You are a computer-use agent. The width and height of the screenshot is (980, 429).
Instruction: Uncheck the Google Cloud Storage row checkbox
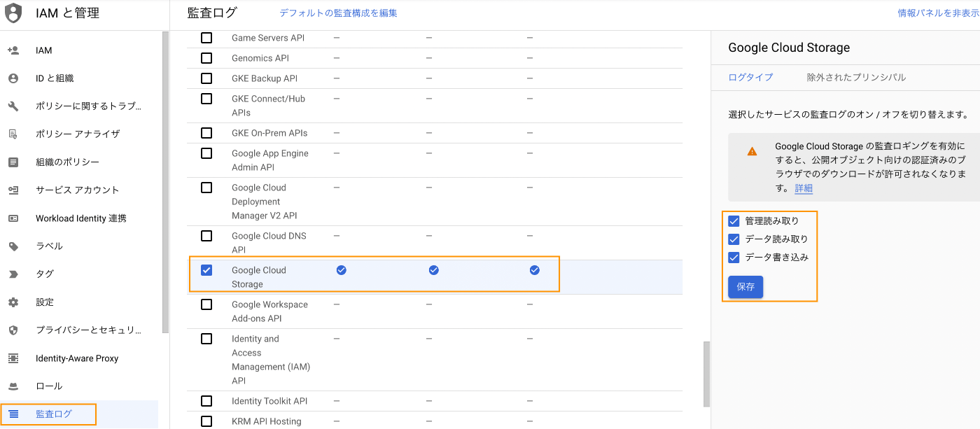(206, 270)
